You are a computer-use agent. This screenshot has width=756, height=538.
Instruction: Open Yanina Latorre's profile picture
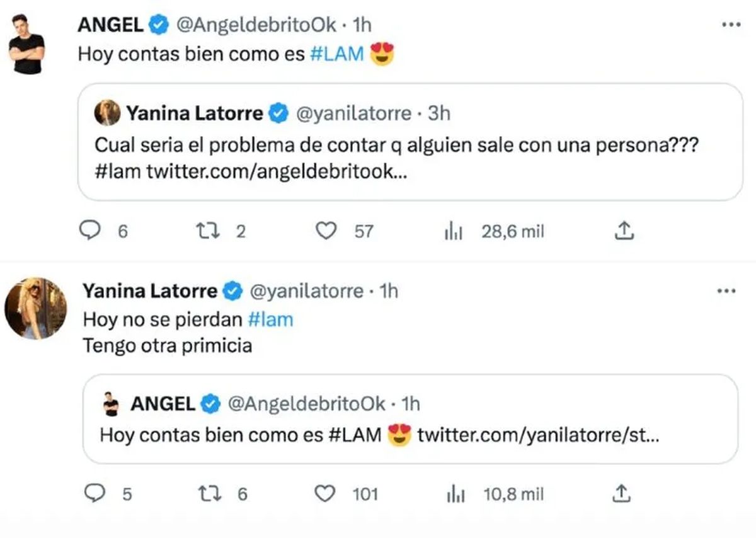pyautogui.click(x=35, y=308)
